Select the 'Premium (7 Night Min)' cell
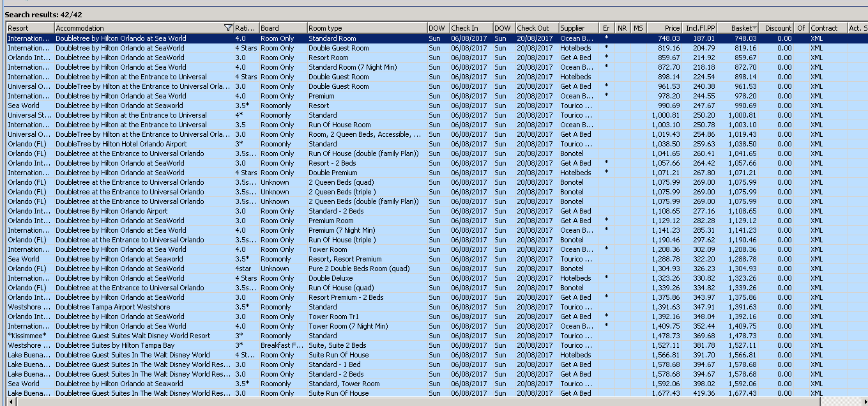Viewport: 868px width, 406px height. click(367, 230)
